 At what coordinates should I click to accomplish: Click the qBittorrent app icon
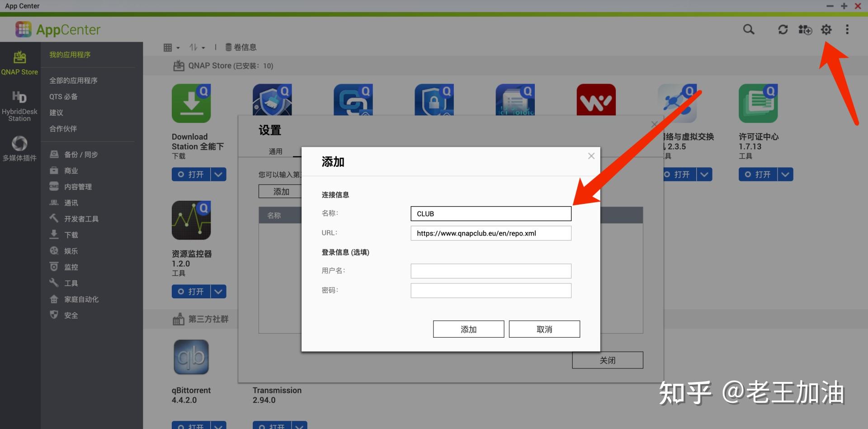pos(191,357)
